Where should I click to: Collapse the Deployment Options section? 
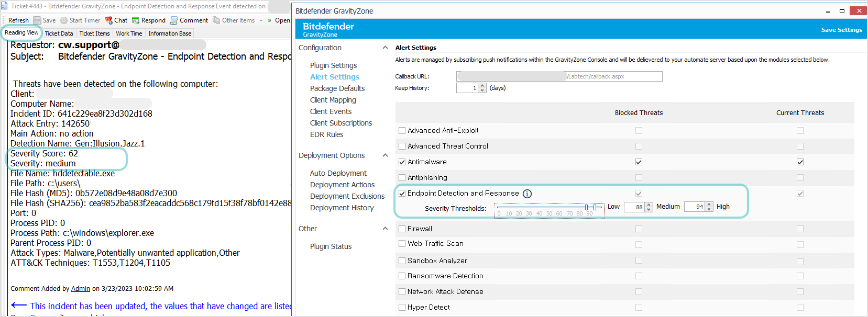385,155
